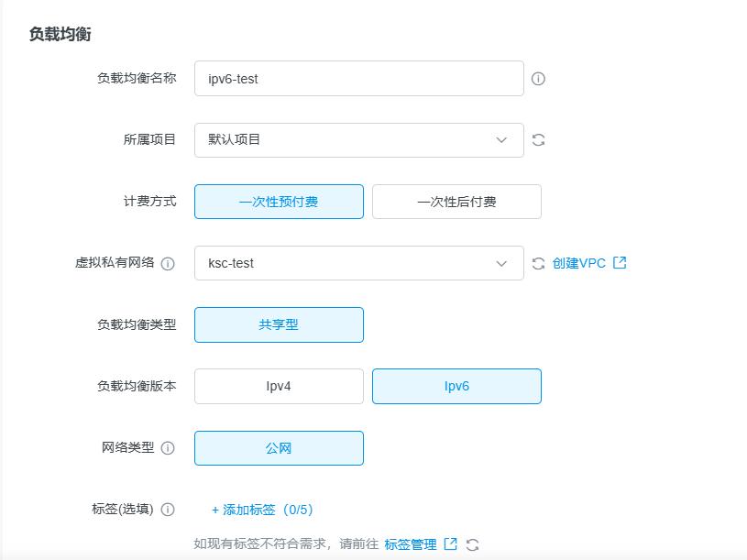
Task: Click info icon next to 网络类型 label
Action: pyautogui.click(x=168, y=448)
